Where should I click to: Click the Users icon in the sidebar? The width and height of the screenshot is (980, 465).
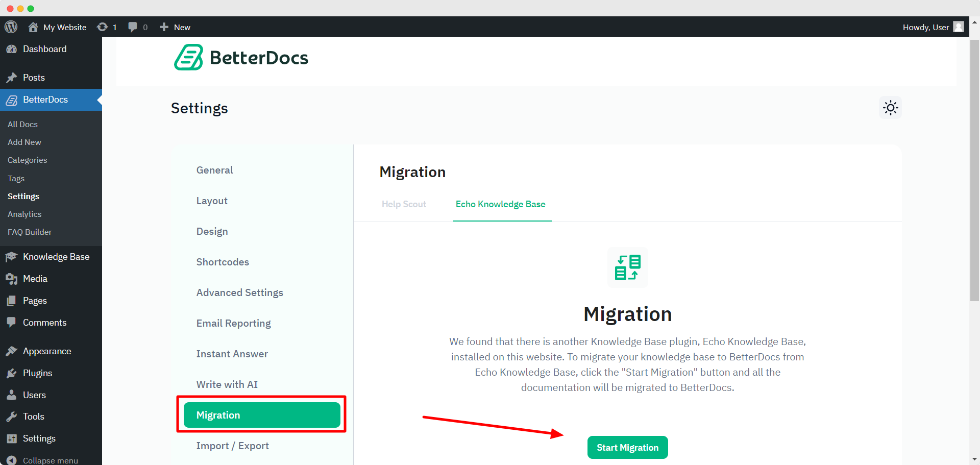pos(12,395)
